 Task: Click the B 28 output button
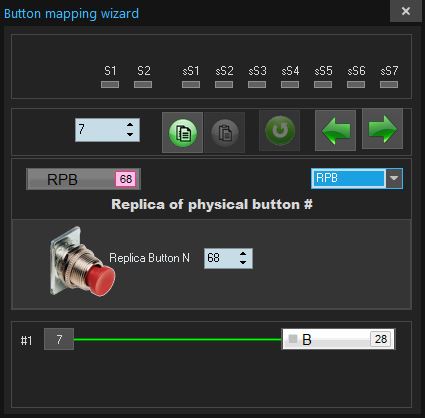(x=339, y=339)
